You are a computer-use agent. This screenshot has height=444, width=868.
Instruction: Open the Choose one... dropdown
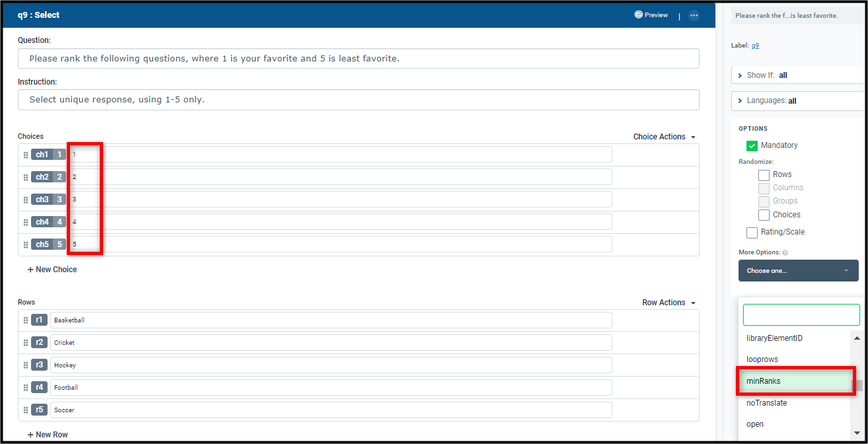click(799, 271)
